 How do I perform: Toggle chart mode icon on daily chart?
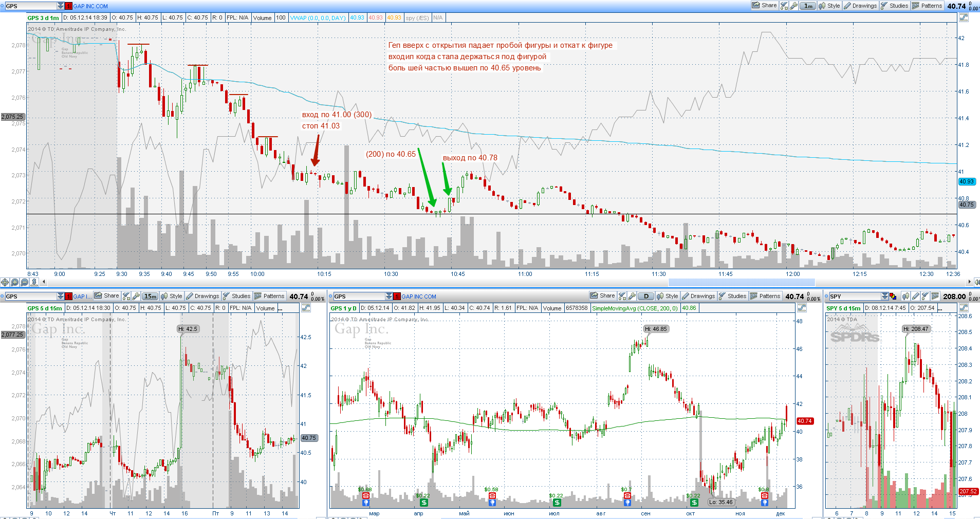pyautogui.click(x=802, y=308)
